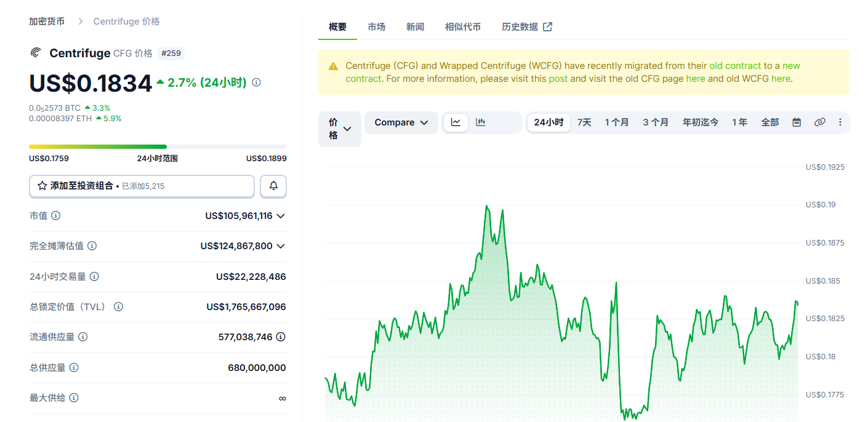
Task: Click the US$124,867,800 valuation value
Action: (x=236, y=246)
